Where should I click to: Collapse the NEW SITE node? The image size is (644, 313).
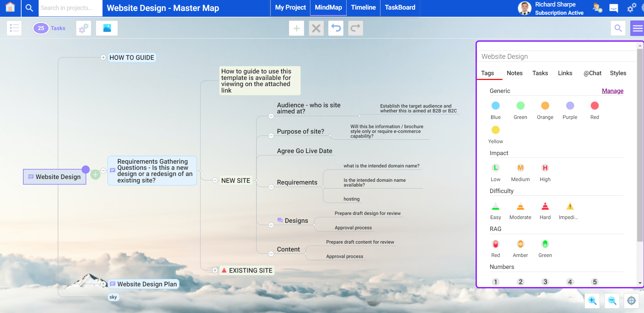(215, 180)
